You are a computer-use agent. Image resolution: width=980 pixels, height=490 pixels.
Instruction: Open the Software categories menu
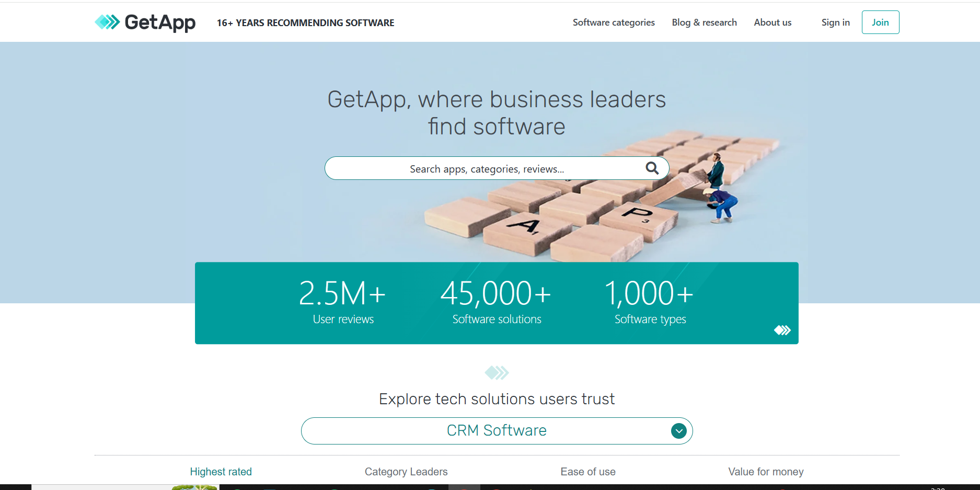point(613,22)
